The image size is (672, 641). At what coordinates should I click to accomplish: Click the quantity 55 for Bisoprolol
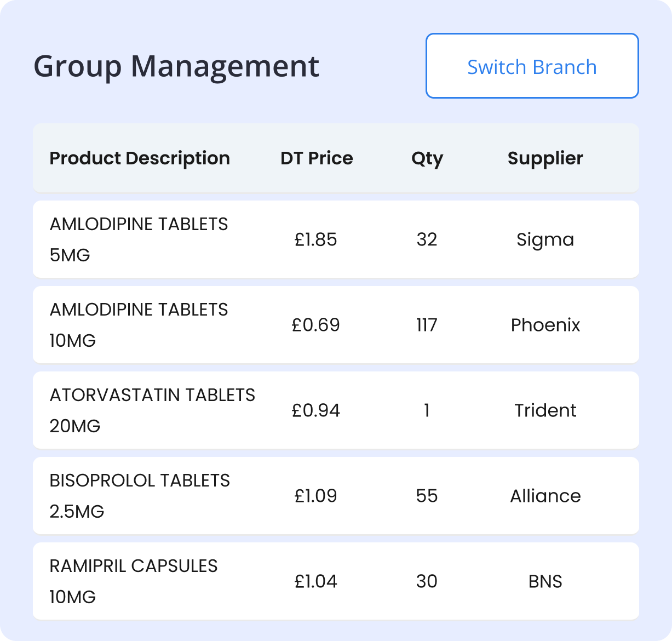click(x=426, y=496)
